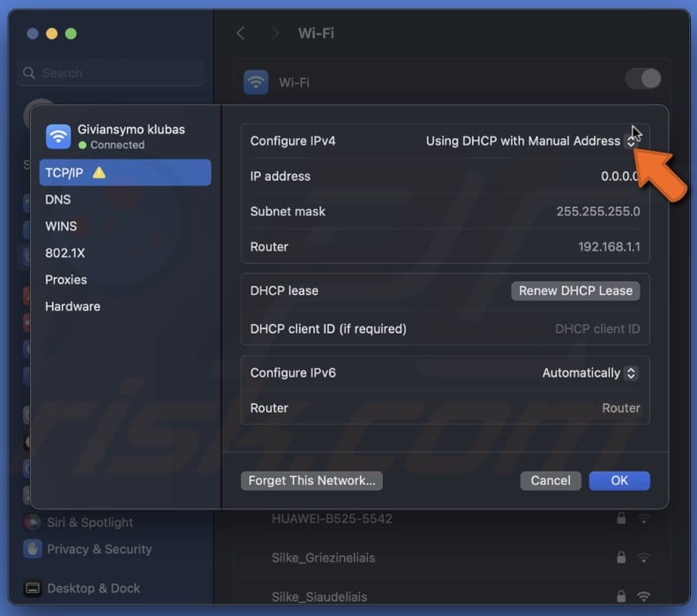
Task: Select the Silke_Griezineliais network
Action: click(x=323, y=558)
